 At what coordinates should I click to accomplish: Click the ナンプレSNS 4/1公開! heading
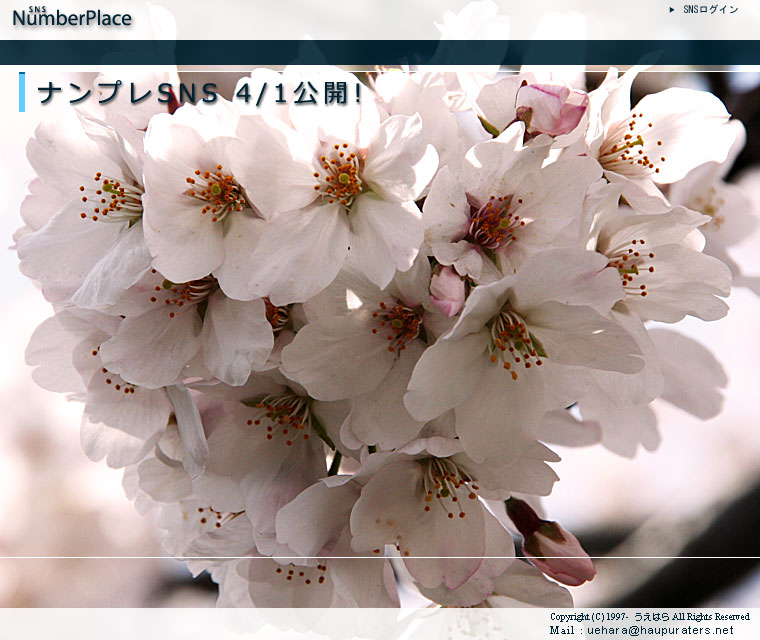click(200, 93)
